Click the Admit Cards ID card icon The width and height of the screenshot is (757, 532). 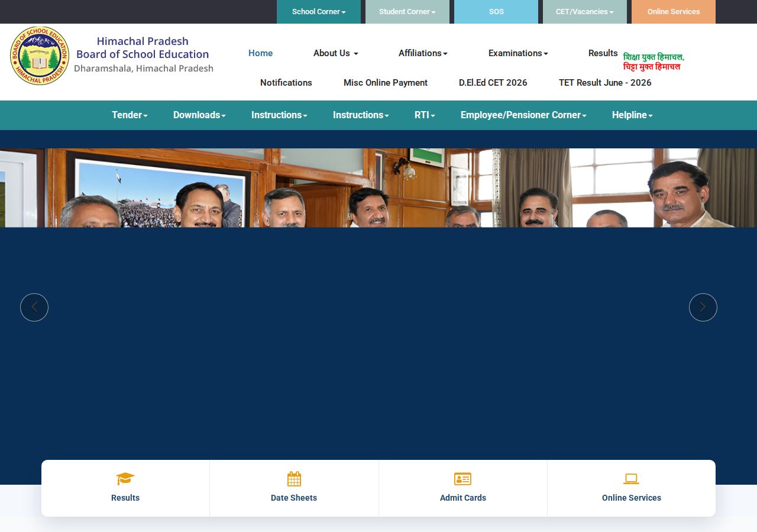(462, 479)
